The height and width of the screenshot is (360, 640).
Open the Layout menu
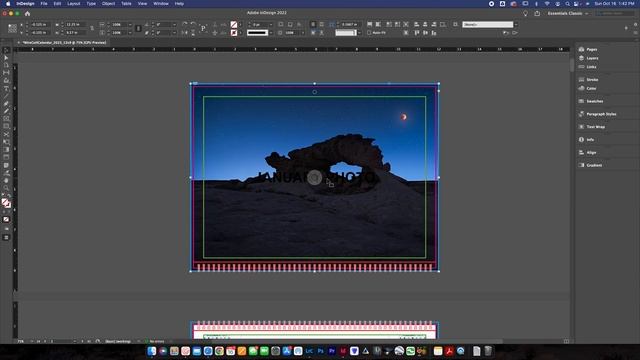click(x=73, y=4)
